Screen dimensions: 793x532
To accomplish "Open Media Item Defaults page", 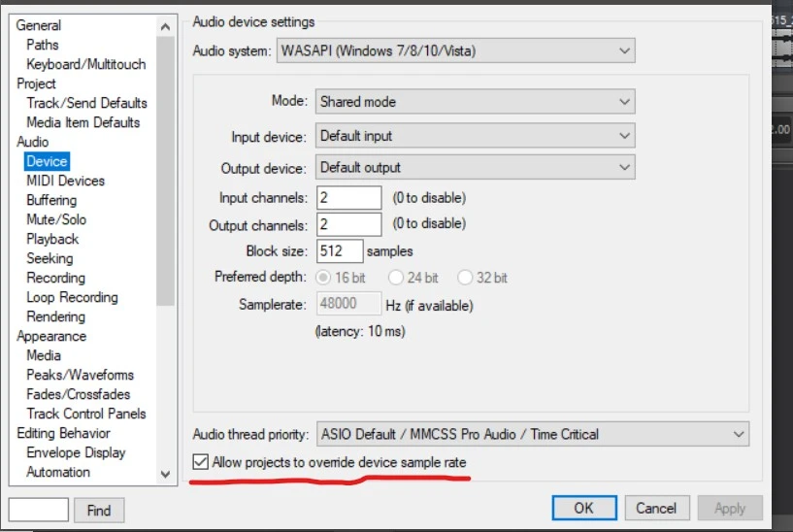I will click(83, 122).
